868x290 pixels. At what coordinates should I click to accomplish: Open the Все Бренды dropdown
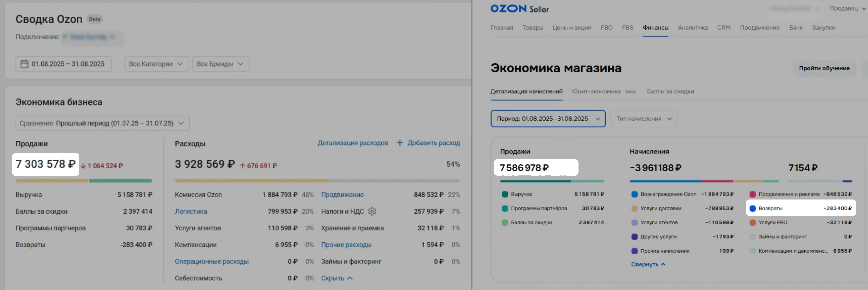click(220, 64)
